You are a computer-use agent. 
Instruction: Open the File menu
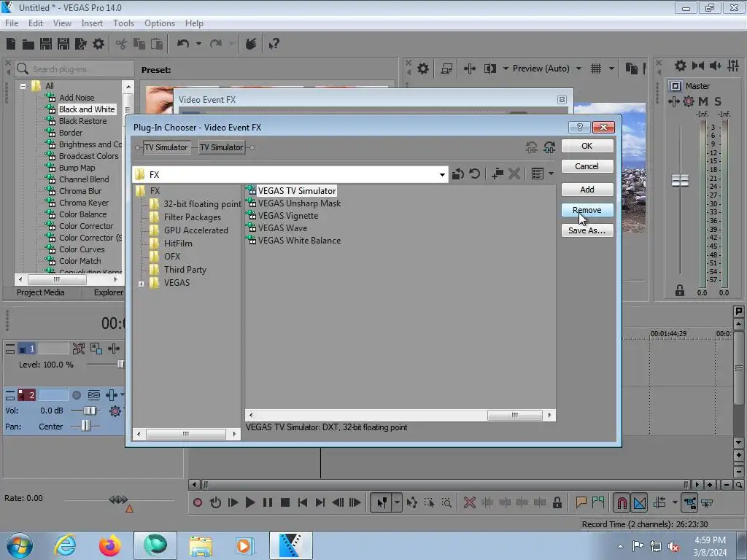pyautogui.click(x=12, y=23)
